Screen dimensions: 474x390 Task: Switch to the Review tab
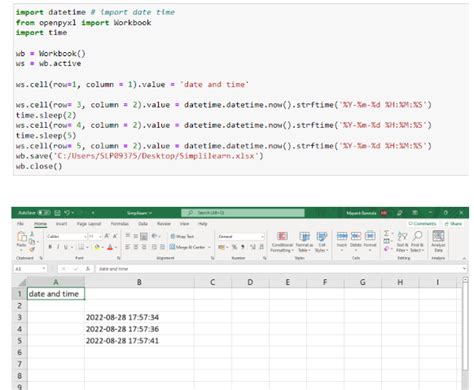tap(164, 224)
